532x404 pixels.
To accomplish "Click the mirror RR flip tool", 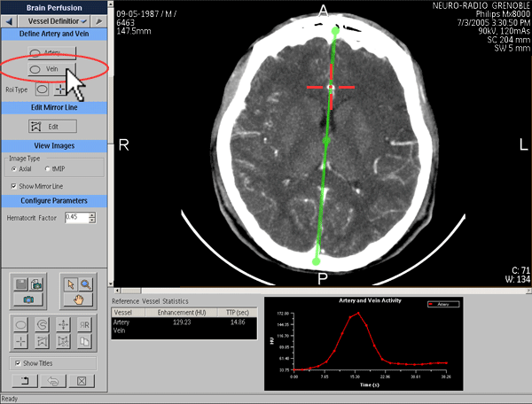I will pos(84,324).
